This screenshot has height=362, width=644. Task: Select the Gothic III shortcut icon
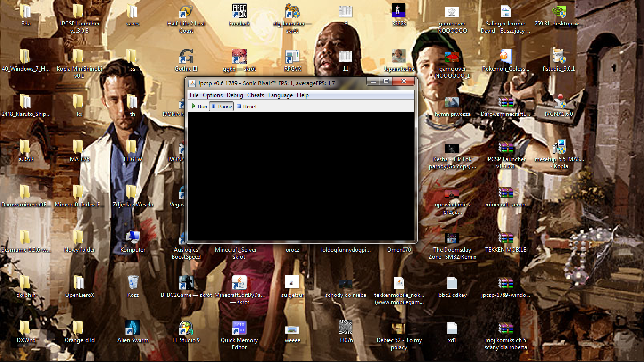click(x=186, y=57)
